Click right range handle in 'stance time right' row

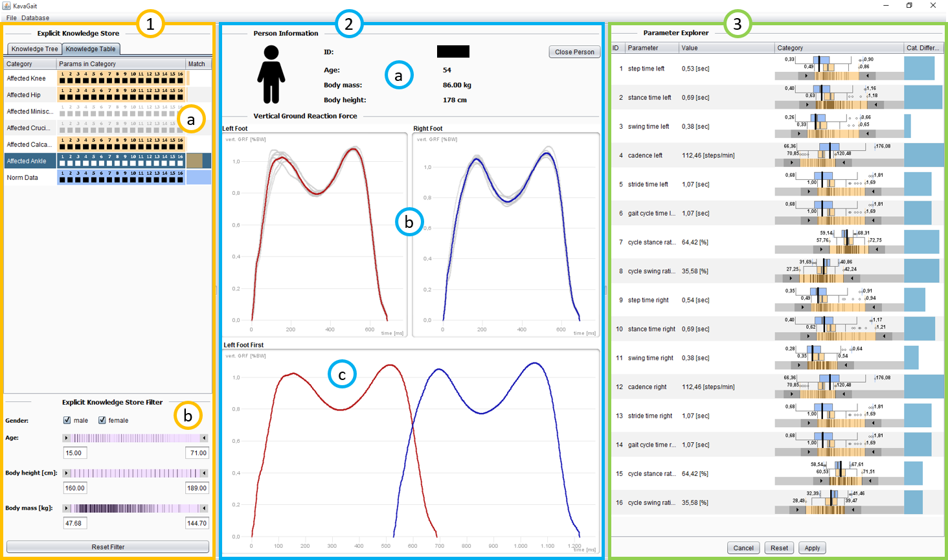point(884,336)
